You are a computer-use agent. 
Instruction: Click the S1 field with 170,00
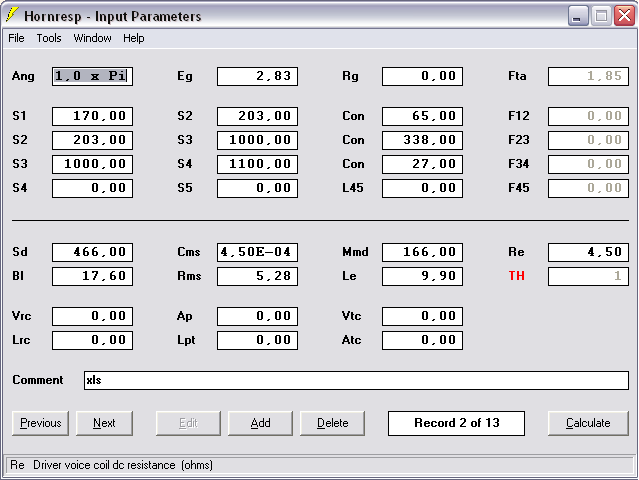pyautogui.click(x=93, y=116)
